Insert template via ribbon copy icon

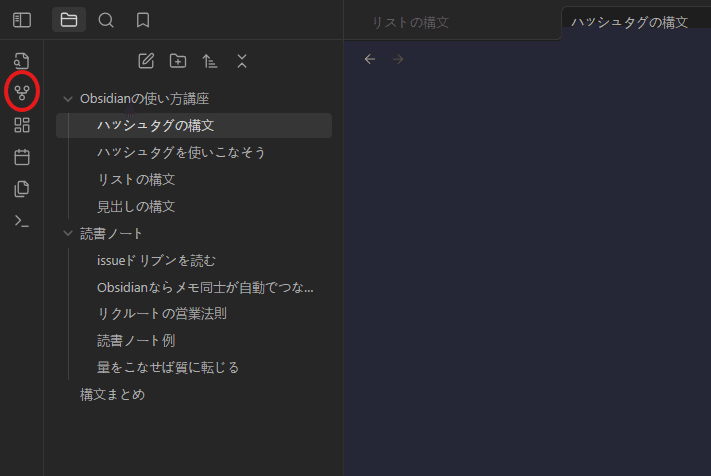(x=22, y=189)
